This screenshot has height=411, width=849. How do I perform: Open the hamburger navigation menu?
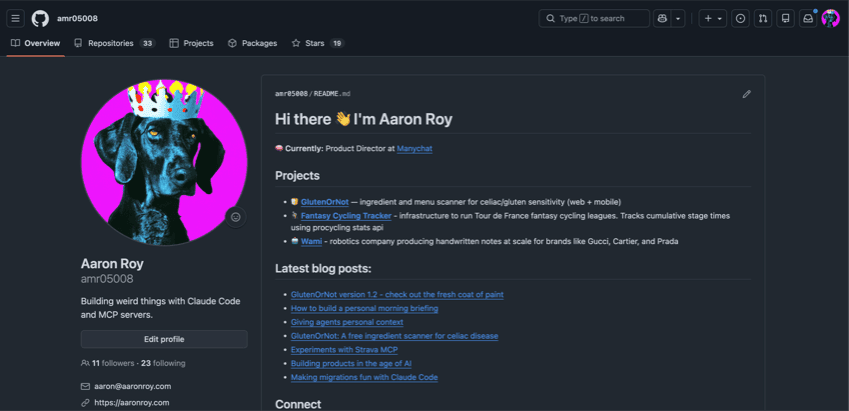tap(15, 18)
